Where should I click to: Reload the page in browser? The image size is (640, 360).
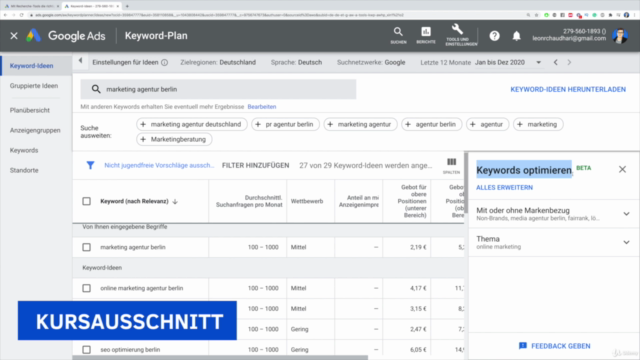pyautogui.click(x=21, y=15)
